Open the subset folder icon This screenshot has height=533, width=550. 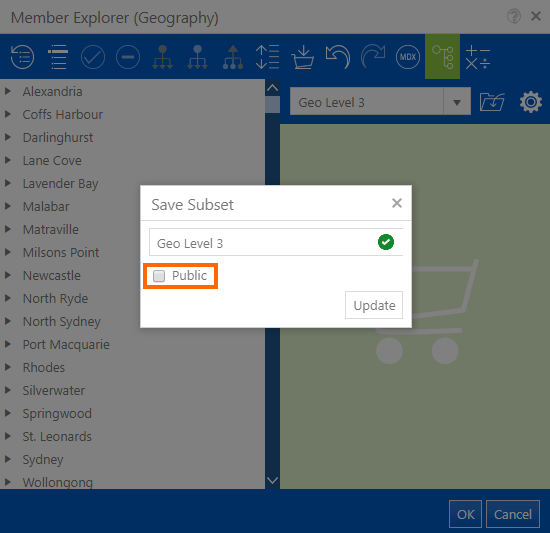492,102
